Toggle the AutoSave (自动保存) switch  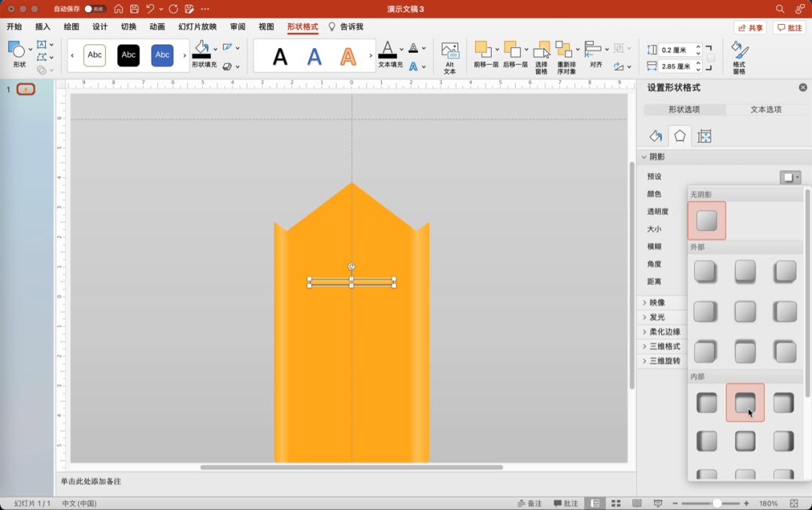tap(95, 9)
